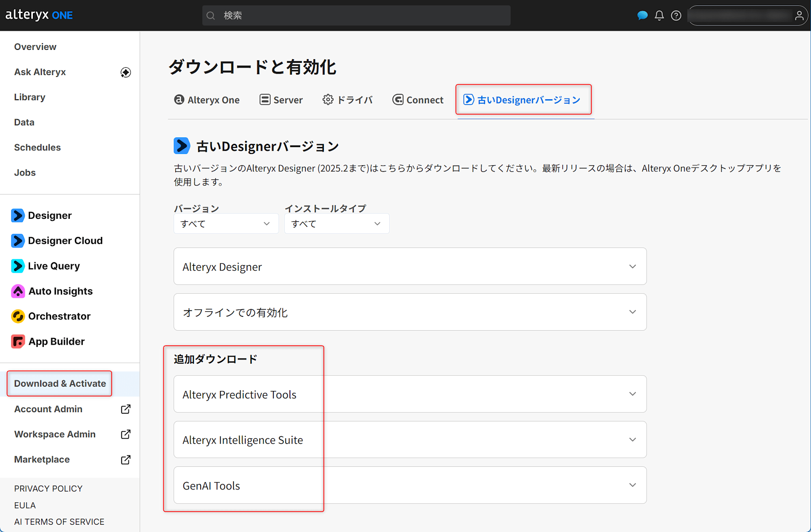Click Account Admin external link icon
This screenshot has height=532, width=811.
point(126,409)
